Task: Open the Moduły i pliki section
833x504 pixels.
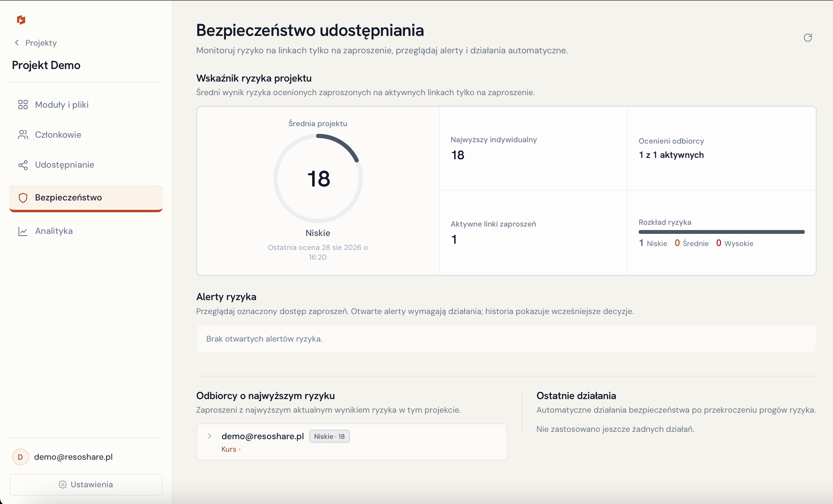Action: pyautogui.click(x=86, y=105)
